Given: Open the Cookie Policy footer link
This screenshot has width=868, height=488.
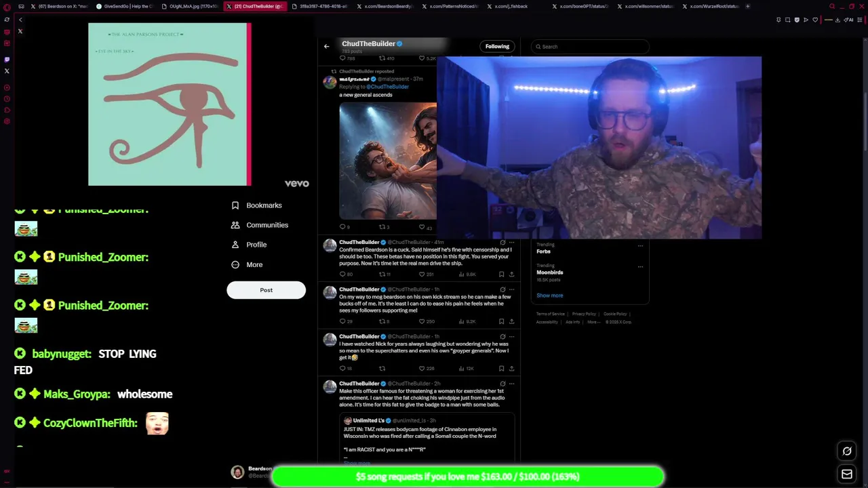Looking at the screenshot, I should click(615, 314).
